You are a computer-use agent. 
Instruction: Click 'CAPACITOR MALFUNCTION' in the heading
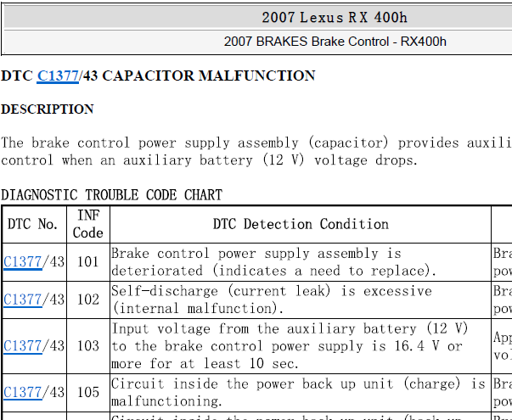[209, 76]
